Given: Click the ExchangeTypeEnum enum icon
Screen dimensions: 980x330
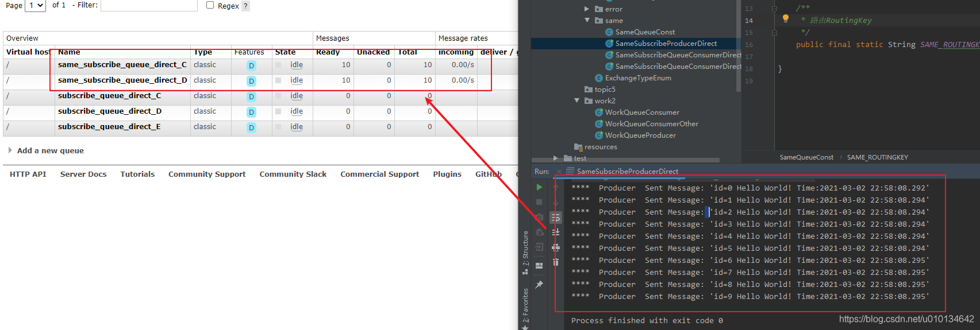Looking at the screenshot, I should (599, 78).
